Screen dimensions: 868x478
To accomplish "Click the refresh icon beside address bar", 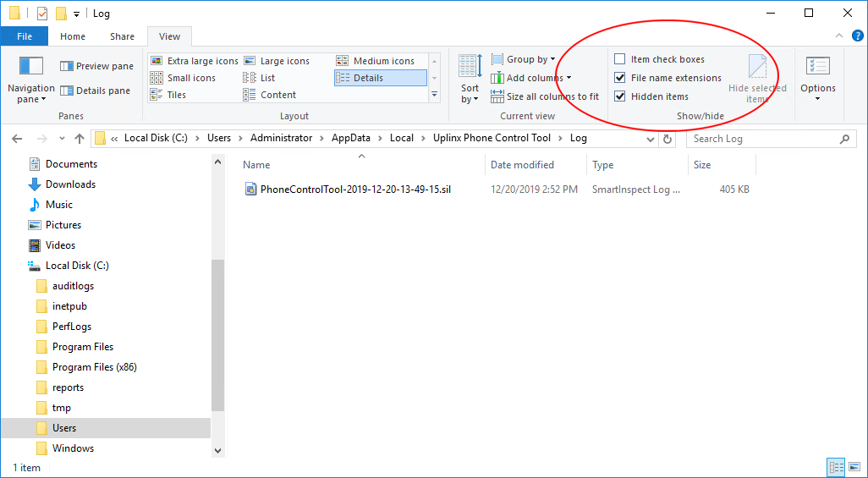I will [x=667, y=139].
